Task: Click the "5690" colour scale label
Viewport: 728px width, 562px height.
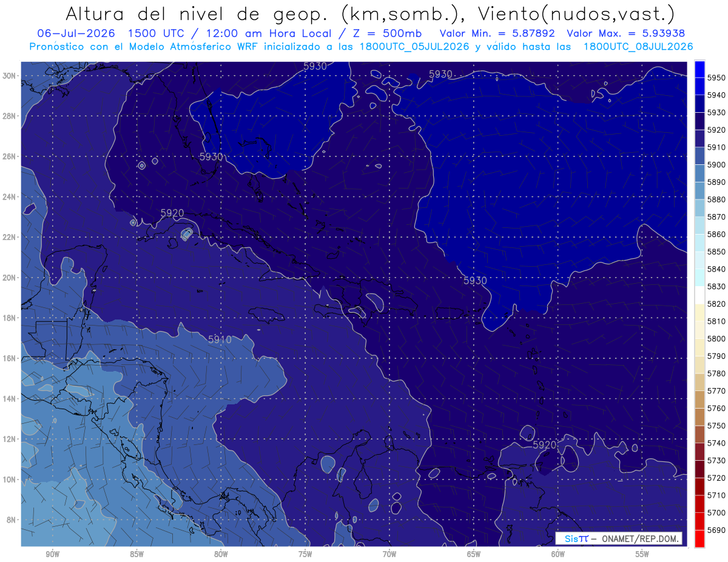Action: point(716,530)
